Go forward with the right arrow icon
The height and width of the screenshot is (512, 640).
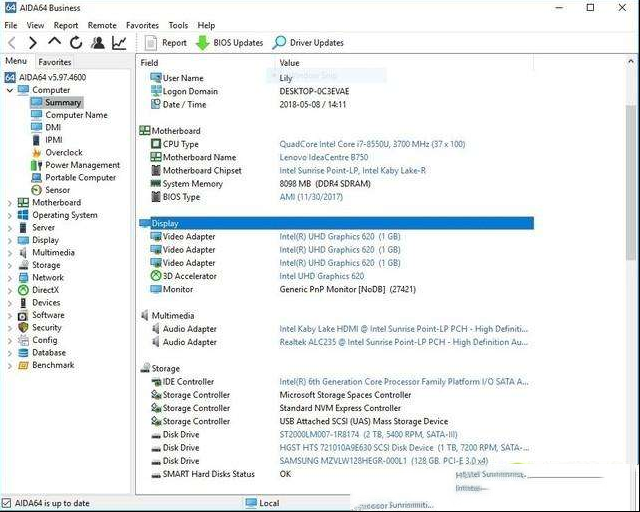pyautogui.click(x=33, y=42)
